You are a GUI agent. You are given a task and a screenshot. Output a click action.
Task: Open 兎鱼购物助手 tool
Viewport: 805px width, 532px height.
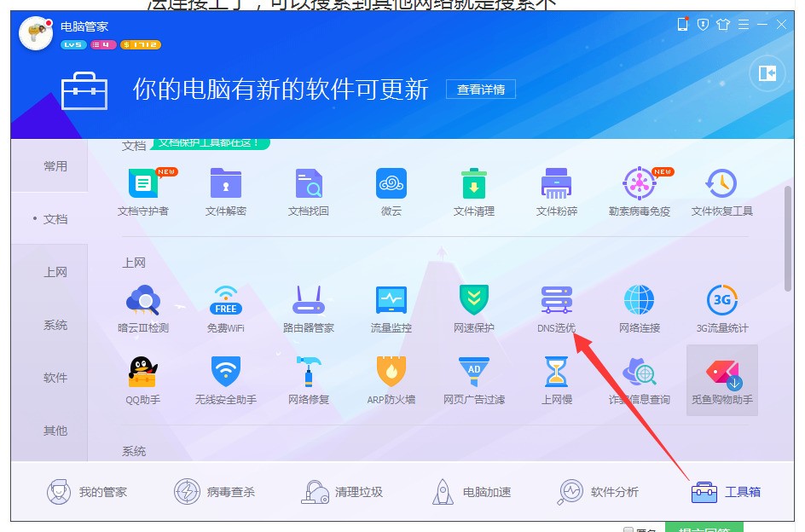pyautogui.click(x=721, y=380)
